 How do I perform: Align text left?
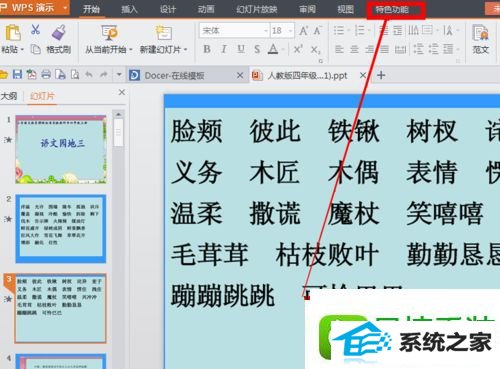[339, 49]
